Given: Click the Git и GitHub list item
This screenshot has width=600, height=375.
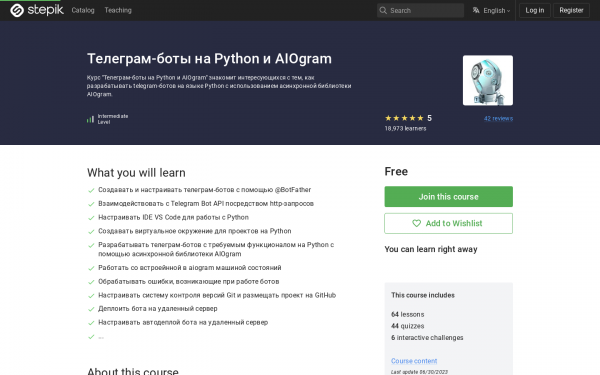Looking at the screenshot, I should click(x=217, y=295).
